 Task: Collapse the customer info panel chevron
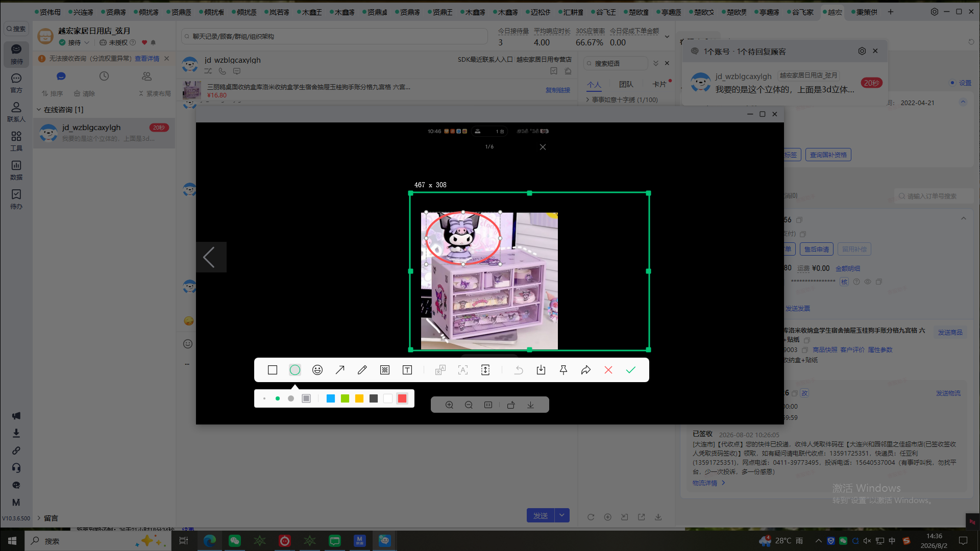(x=963, y=102)
